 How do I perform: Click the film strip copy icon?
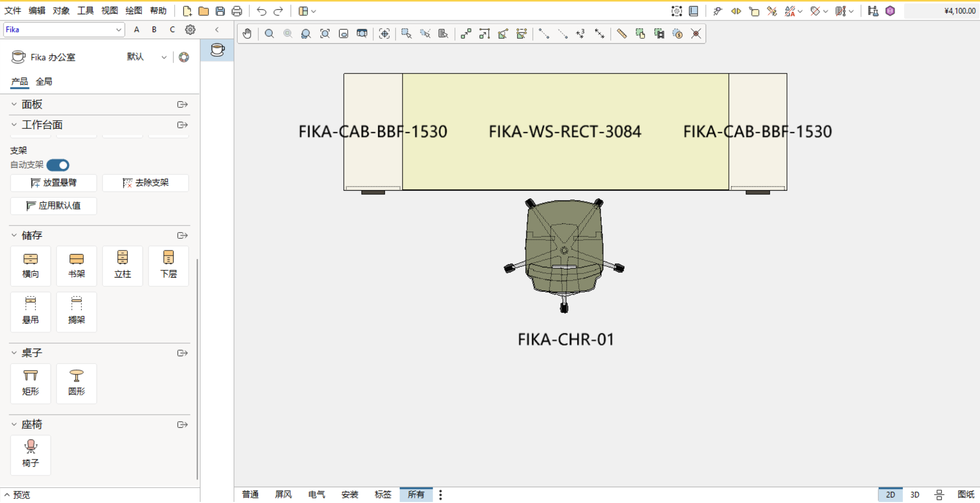pos(659,34)
